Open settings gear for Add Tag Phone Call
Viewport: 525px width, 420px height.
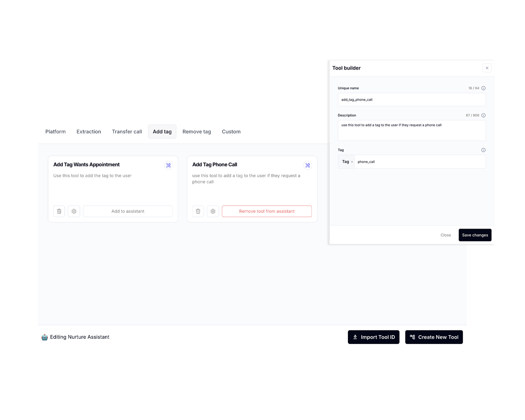point(213,211)
